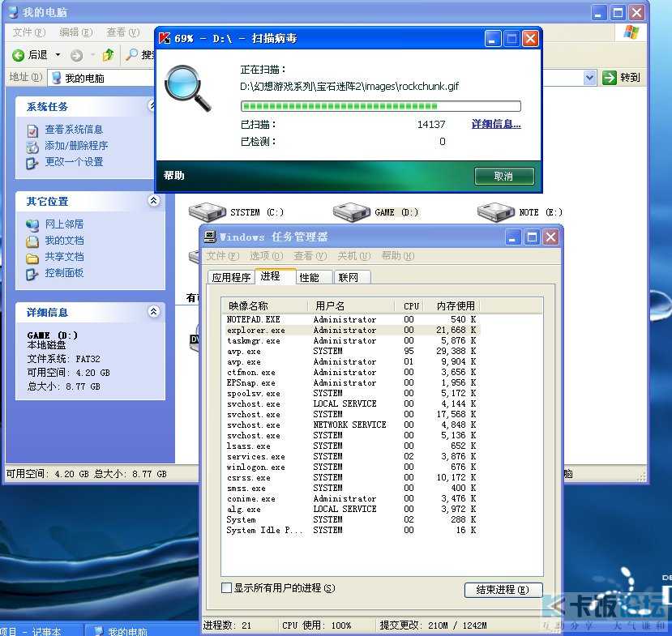The height and width of the screenshot is (636, 672).
Task: Click the Forward arrow icon in explorer toolbar
Action: 77,55
